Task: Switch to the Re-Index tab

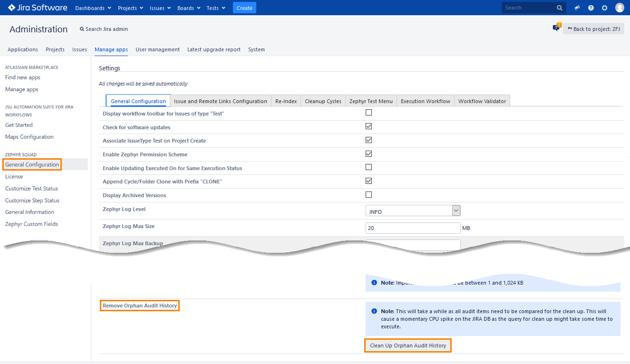Action: coord(286,101)
